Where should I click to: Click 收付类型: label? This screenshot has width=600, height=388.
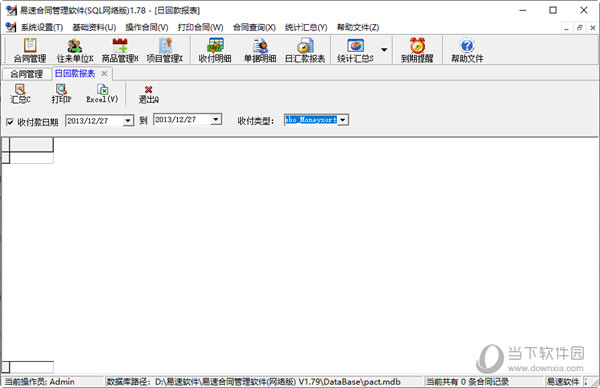click(256, 121)
